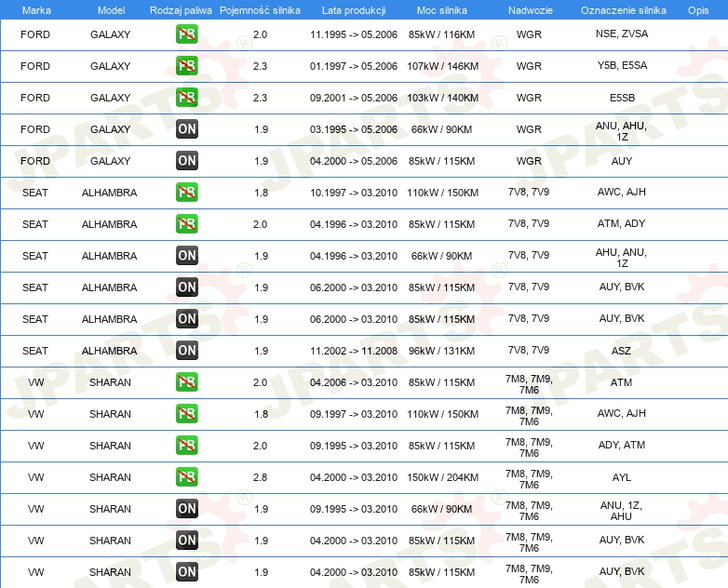Select the power value '103kW / 140KM'
The image size is (728, 588).
click(442, 98)
